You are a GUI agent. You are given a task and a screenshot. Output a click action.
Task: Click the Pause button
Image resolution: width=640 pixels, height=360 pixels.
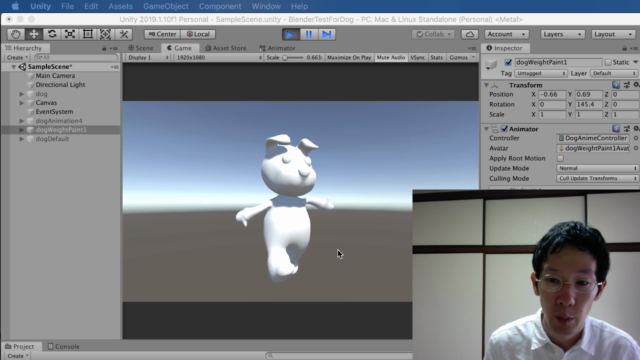[x=309, y=34]
